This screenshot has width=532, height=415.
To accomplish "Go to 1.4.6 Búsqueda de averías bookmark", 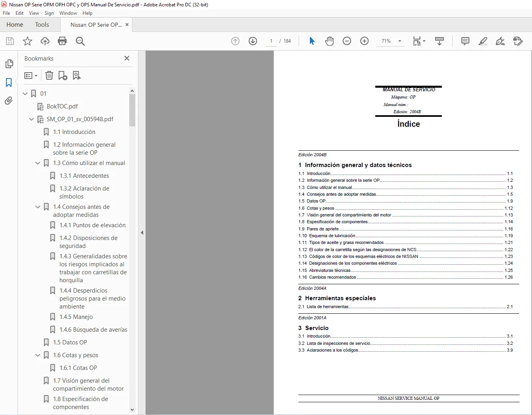I will tap(93, 330).
